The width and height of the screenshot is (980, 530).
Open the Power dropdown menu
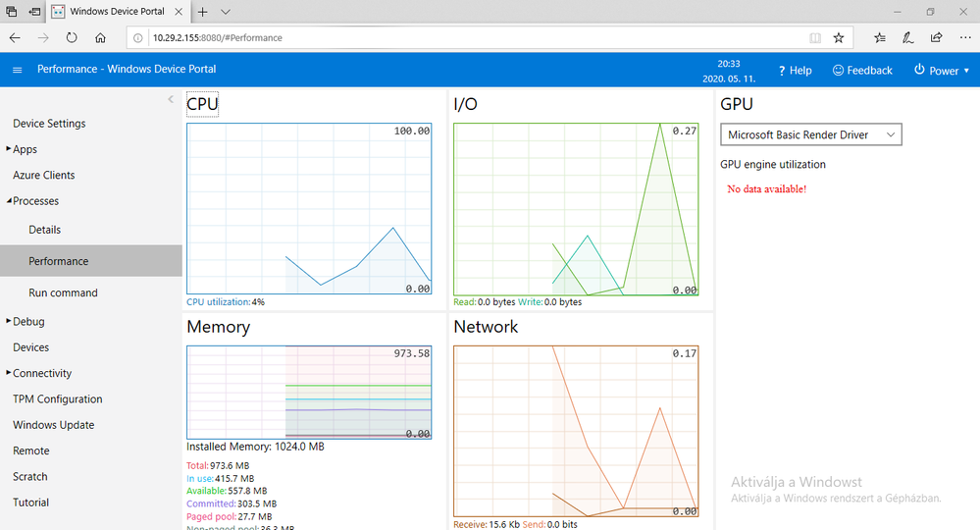tap(942, 71)
